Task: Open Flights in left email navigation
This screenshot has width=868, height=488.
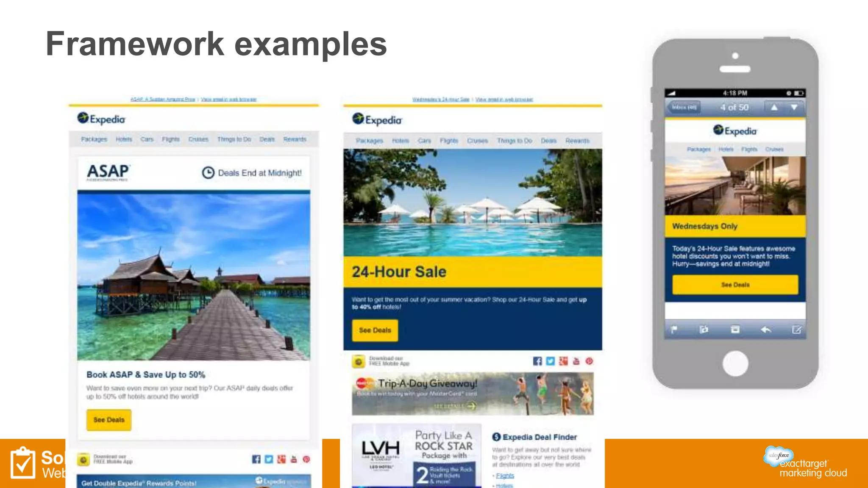Action: click(x=171, y=139)
